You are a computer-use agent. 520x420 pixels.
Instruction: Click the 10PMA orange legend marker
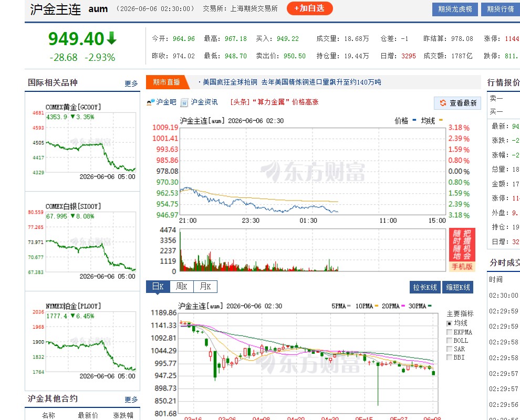377,306
